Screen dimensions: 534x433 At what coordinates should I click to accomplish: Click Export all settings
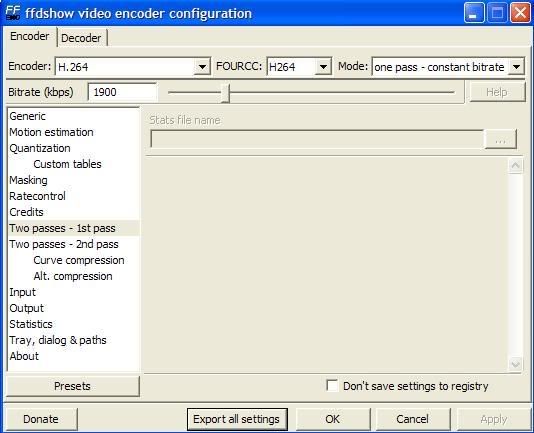237,419
